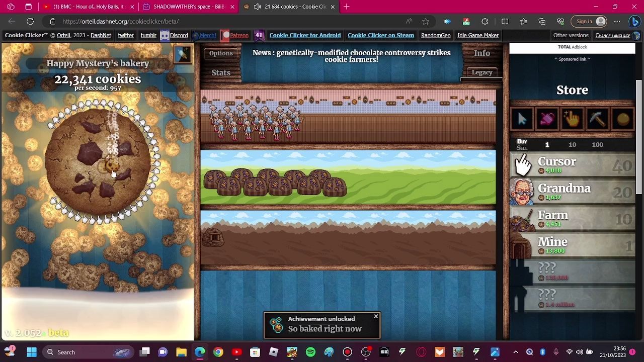Buy the pink rolling pin grandma upgrade
Viewport: 644px width, 362px height.
(547, 119)
